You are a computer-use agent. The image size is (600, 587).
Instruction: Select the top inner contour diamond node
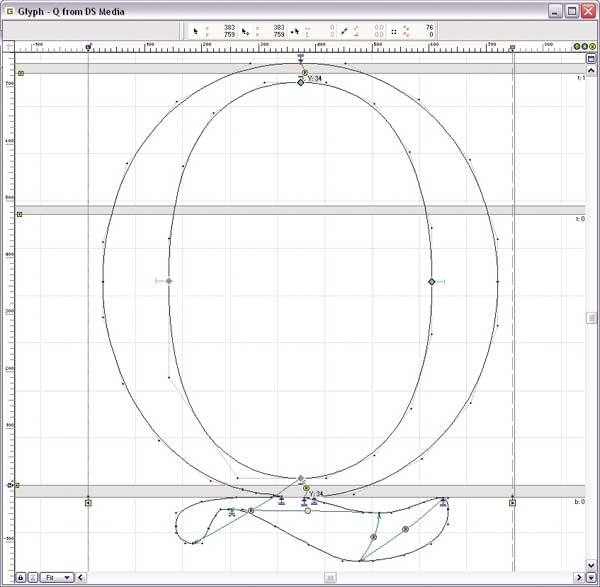click(301, 82)
